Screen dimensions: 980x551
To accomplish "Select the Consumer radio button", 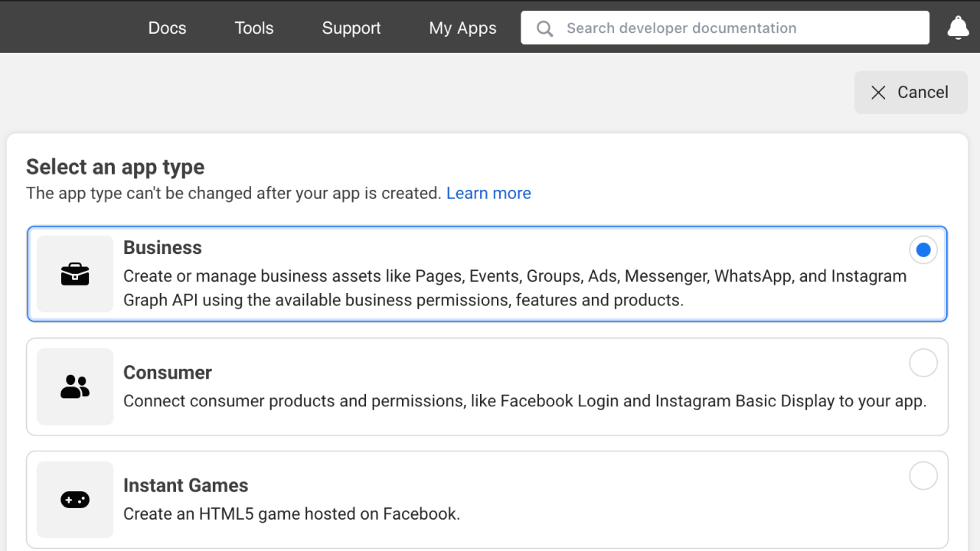I will click(x=923, y=363).
